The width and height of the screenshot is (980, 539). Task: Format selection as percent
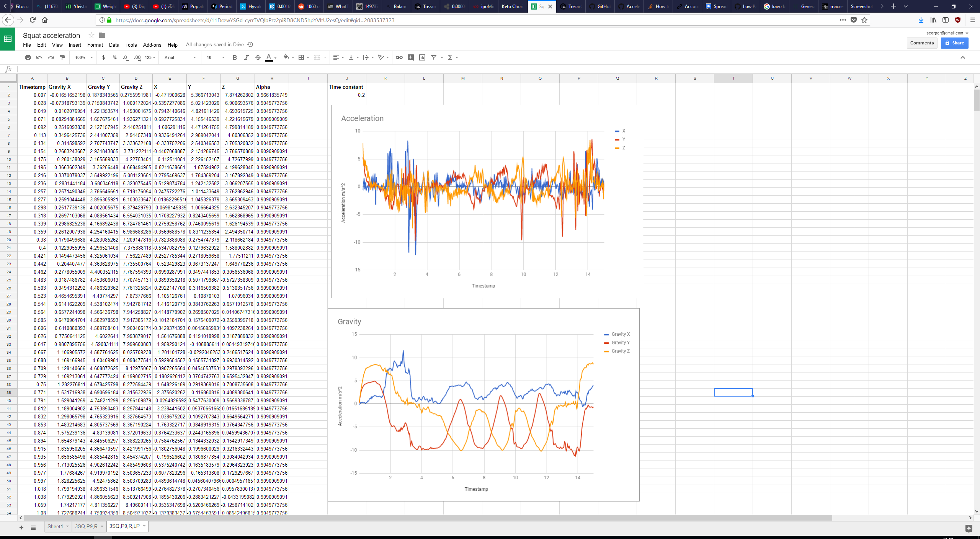(114, 57)
